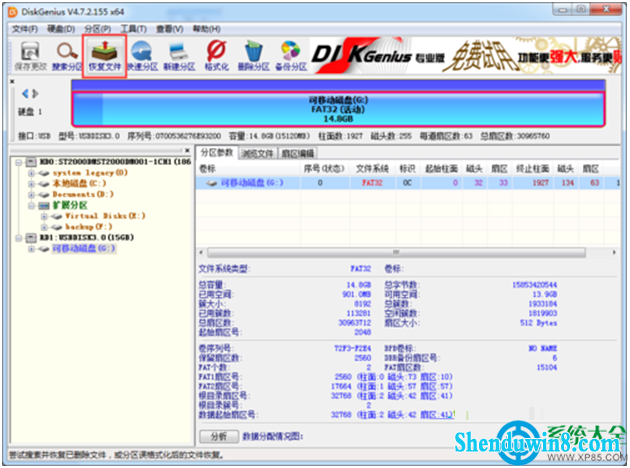This screenshot has height=468, width=630.
Task: Open the 帮助(H) menu
Action: coord(207,29)
